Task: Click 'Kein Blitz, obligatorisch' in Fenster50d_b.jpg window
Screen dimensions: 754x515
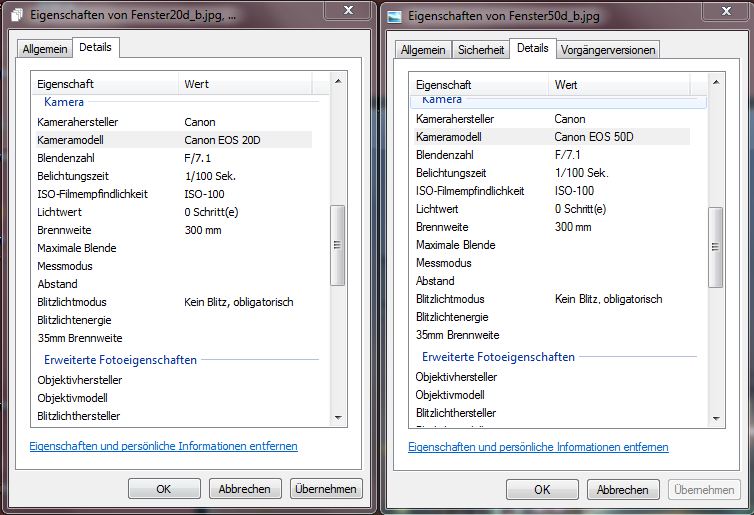Action: pos(609,299)
